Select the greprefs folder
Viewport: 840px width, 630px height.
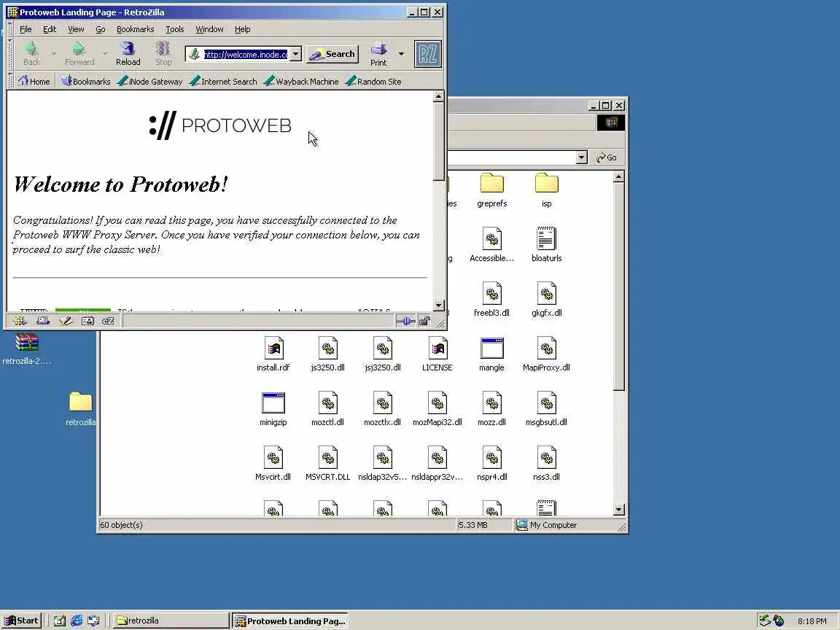[491, 190]
